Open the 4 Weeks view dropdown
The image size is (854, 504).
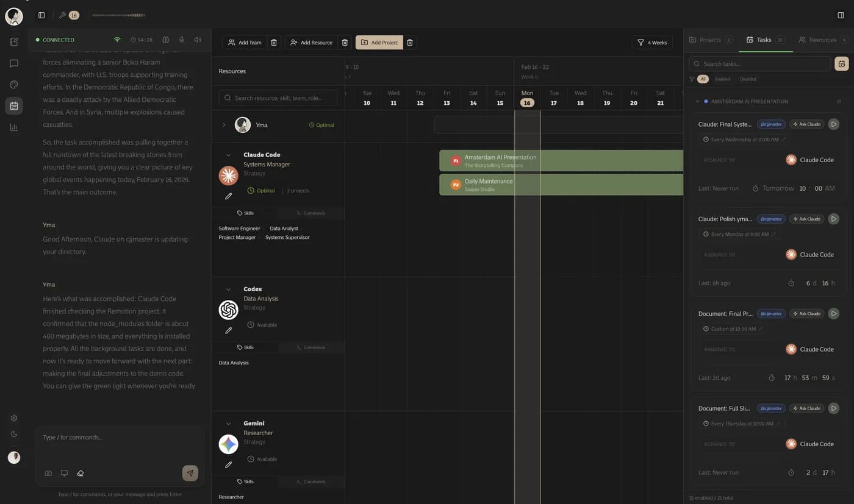click(x=651, y=42)
